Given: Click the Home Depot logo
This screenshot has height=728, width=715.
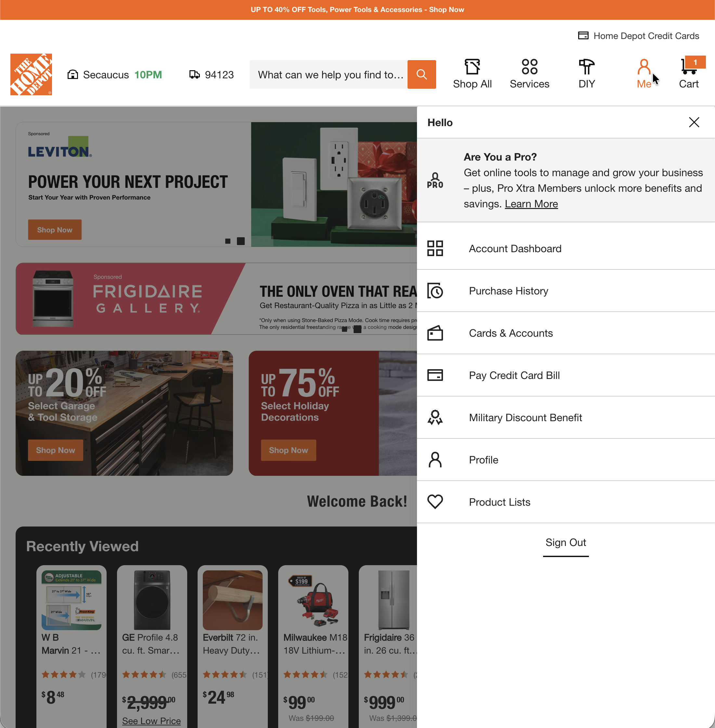Looking at the screenshot, I should click(31, 74).
